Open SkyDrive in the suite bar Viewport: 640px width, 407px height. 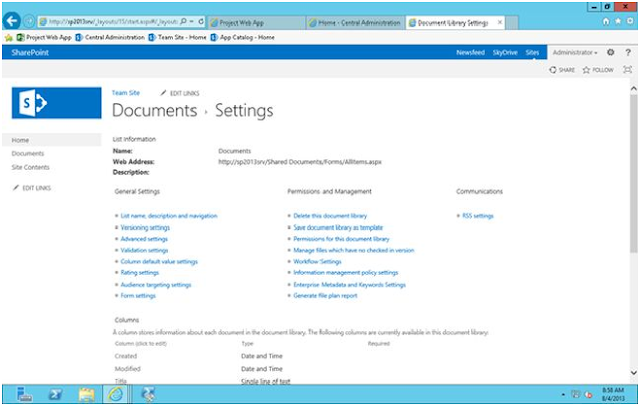[x=505, y=53]
